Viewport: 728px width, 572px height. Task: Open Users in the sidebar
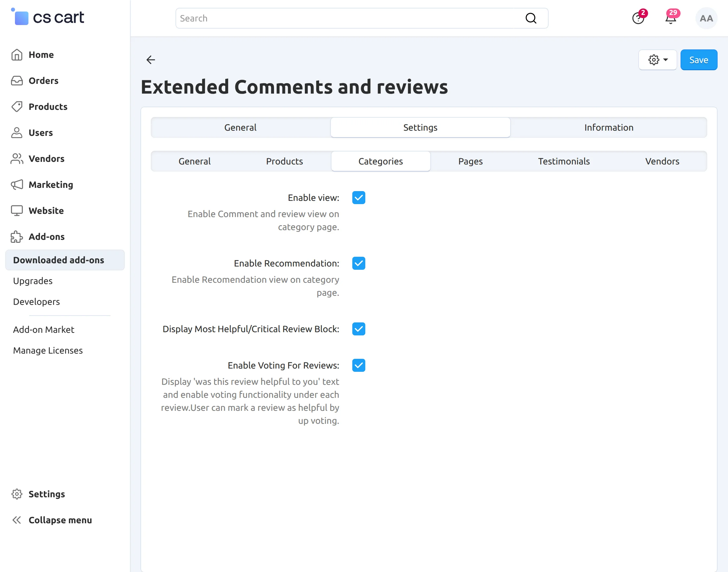point(41,133)
